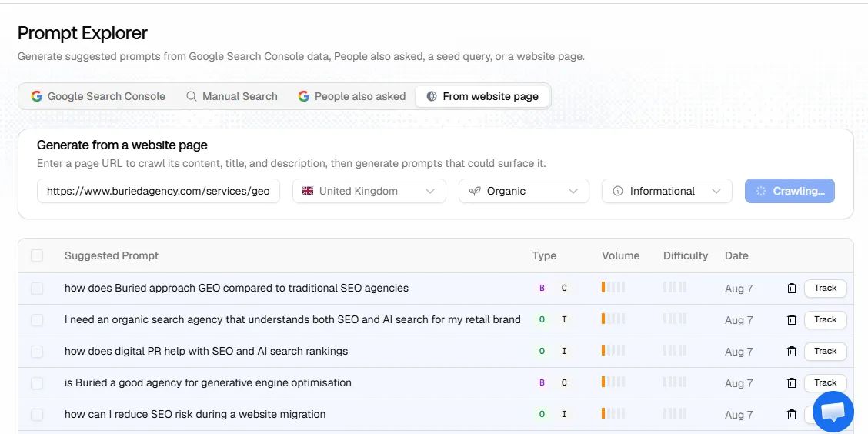Viewport: 868px width, 434px height.
Task: Sort by Difficulty column header
Action: (x=686, y=255)
